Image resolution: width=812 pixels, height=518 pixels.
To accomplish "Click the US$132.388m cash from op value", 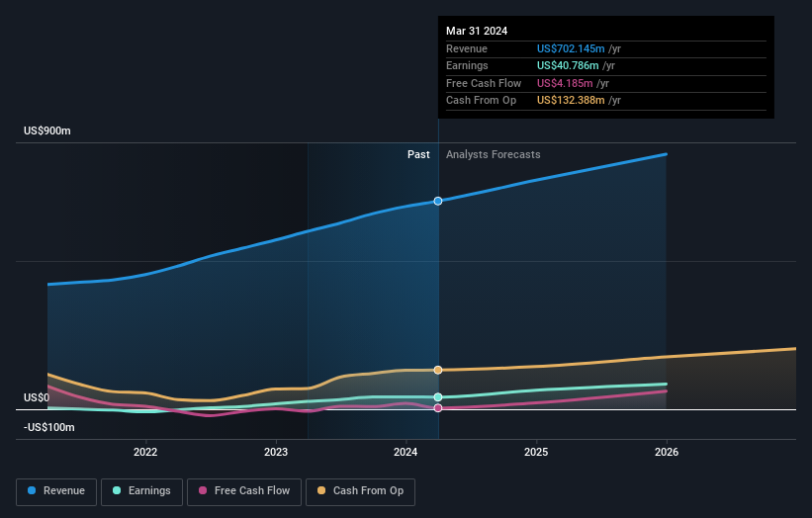I will [571, 101].
